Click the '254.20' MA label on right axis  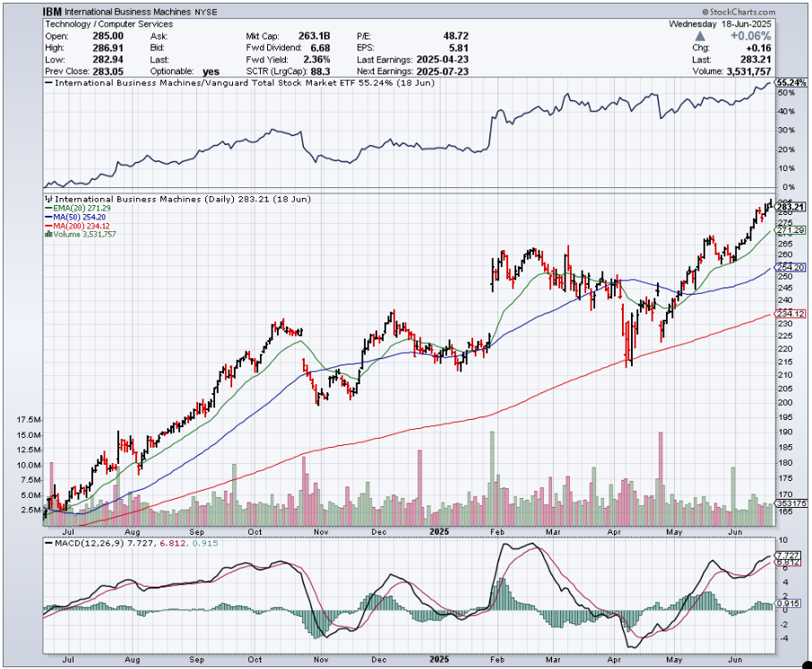pyautogui.click(x=790, y=268)
